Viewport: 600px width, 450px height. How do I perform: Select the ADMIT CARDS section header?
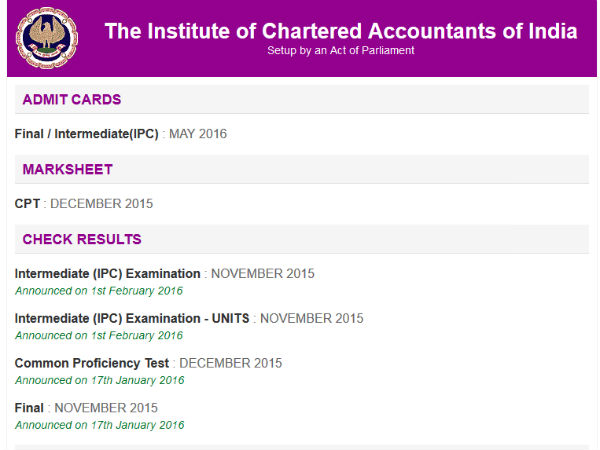[72, 100]
